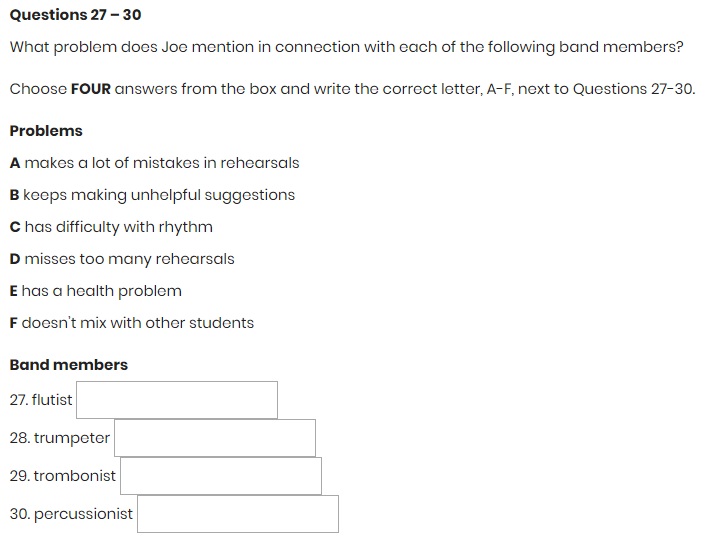The width and height of the screenshot is (714, 543).
Task: Click option E has a health problem
Action: (96, 291)
